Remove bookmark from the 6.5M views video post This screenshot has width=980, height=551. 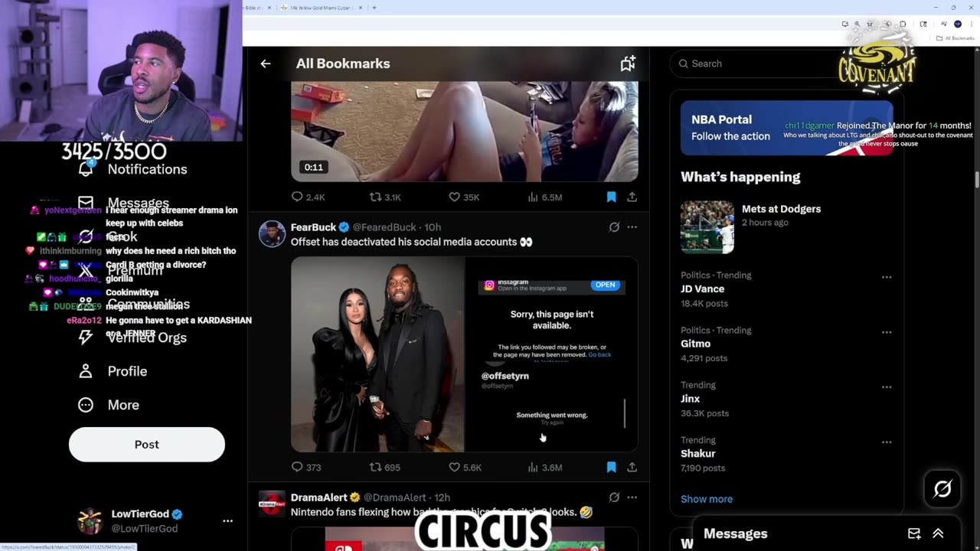[611, 197]
